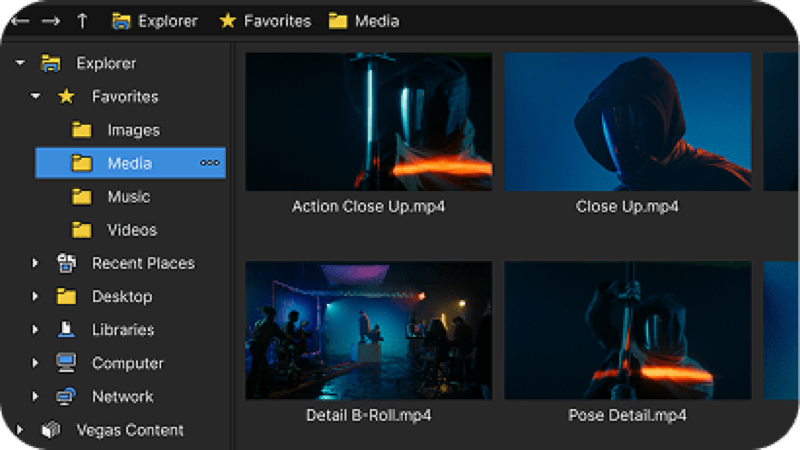Image resolution: width=800 pixels, height=450 pixels.
Task: Collapse the Explorer tree root
Action: 20,63
